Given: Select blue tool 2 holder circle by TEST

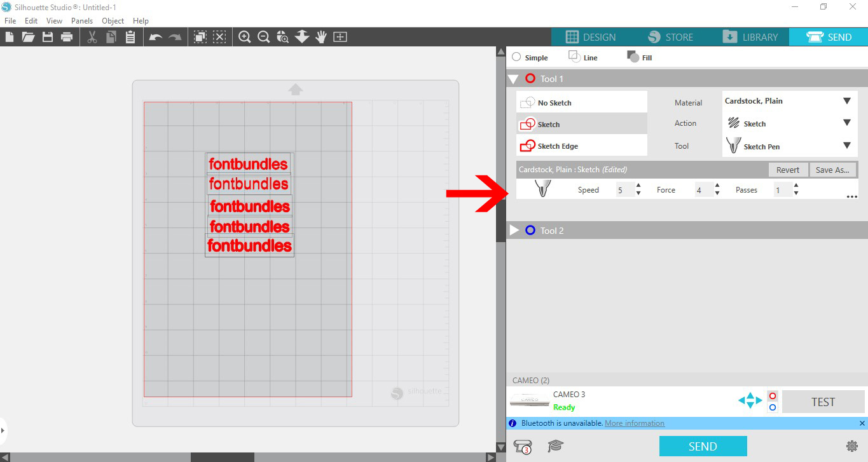Looking at the screenshot, I should 772,407.
